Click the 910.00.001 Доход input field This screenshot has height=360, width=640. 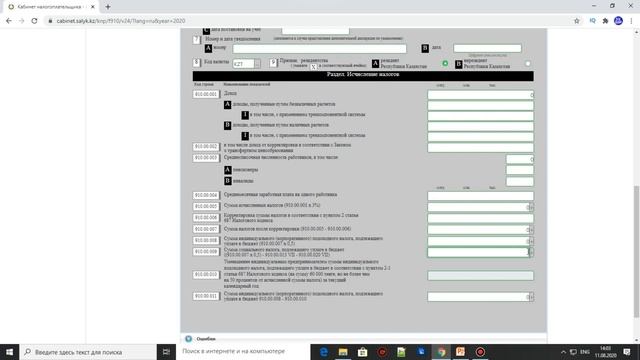tap(480, 95)
